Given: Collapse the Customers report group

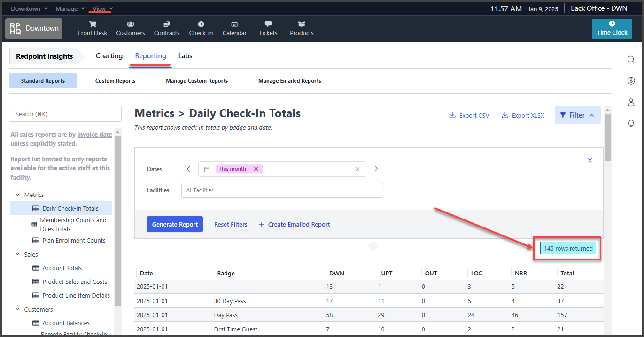Looking at the screenshot, I should [18, 309].
